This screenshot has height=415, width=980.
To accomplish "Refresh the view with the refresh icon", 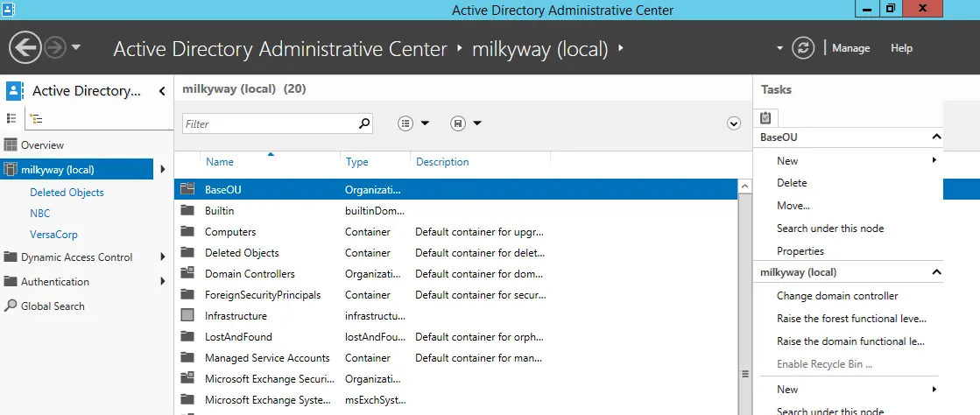I will click(x=803, y=48).
